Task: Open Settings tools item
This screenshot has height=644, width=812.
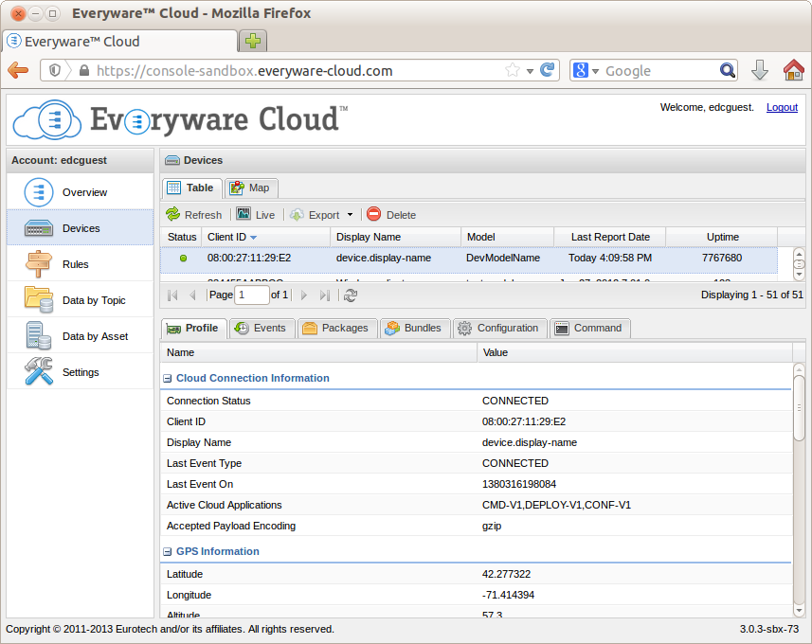Action: pyautogui.click(x=81, y=372)
